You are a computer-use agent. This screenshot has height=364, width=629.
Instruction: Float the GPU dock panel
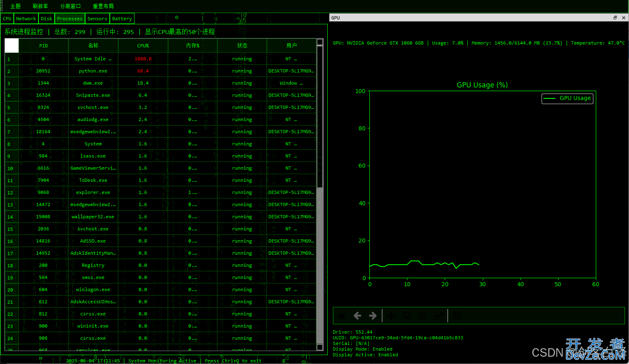tap(615, 18)
